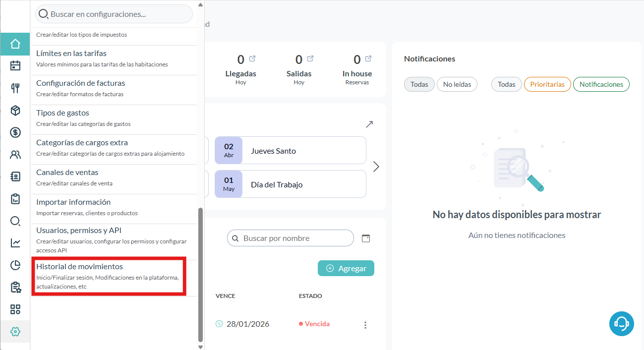Click the settings panel scrollbar down arrow
Screen dimensions: 644x350
click(201, 347)
